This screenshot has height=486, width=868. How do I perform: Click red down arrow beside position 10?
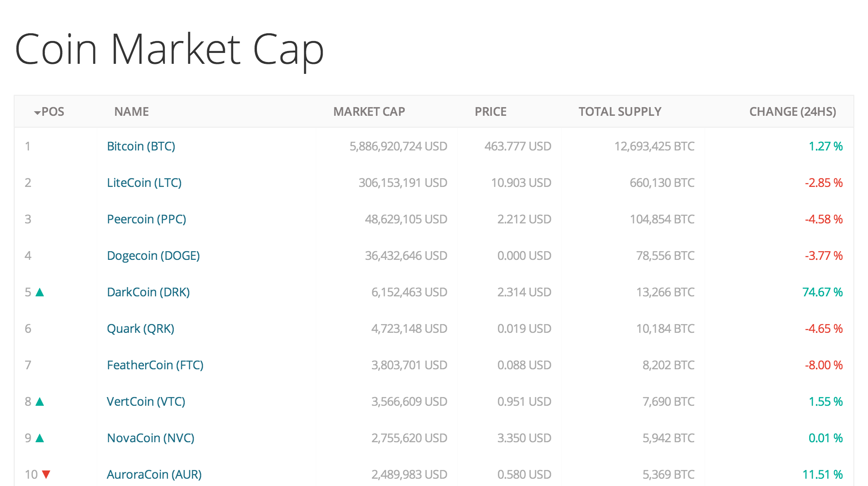click(46, 475)
